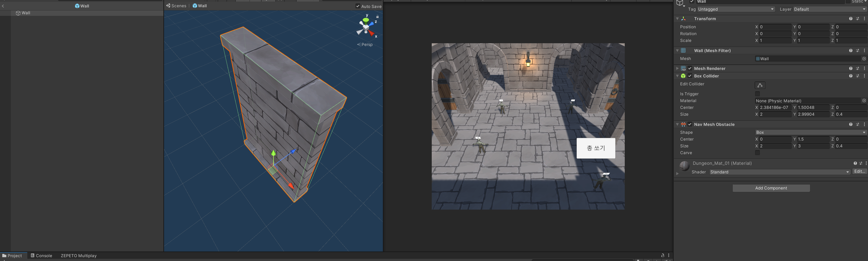Enable Carve on Nav Mesh Obstacle
Viewport: 868px width, 261px height.
[x=758, y=153]
